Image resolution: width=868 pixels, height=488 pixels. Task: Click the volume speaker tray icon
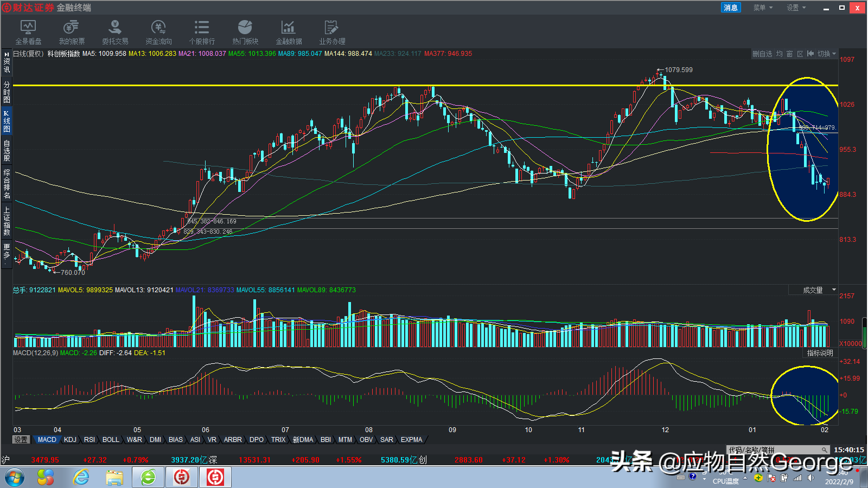point(810,478)
